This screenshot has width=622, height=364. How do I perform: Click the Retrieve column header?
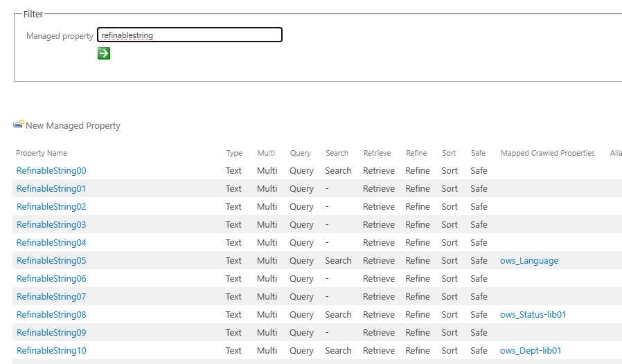[x=377, y=153]
